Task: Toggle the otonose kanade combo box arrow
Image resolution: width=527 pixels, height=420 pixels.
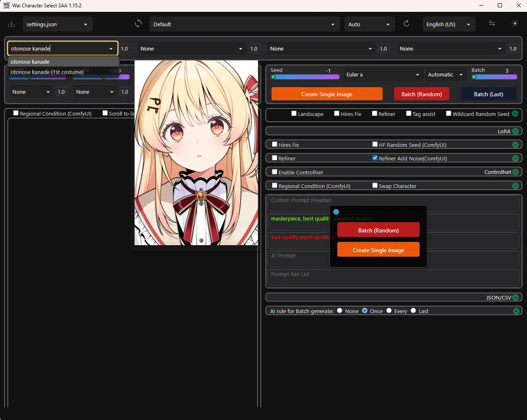Action: point(111,49)
